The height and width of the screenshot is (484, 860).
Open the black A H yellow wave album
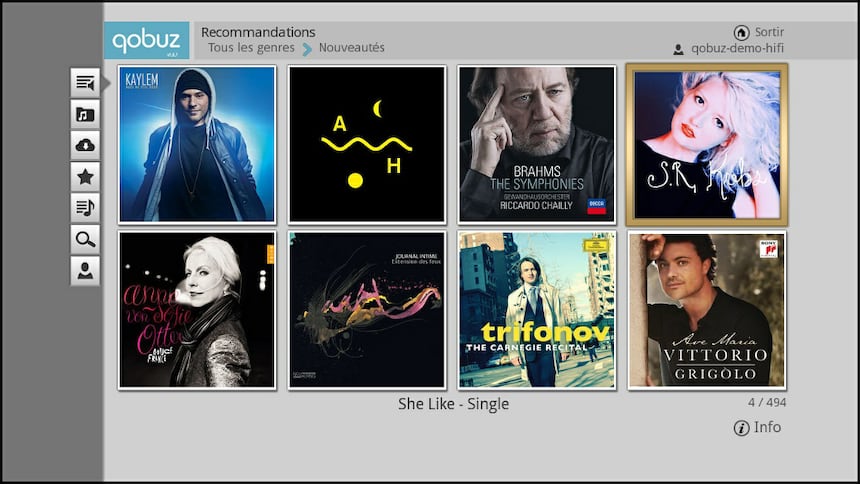click(x=367, y=145)
